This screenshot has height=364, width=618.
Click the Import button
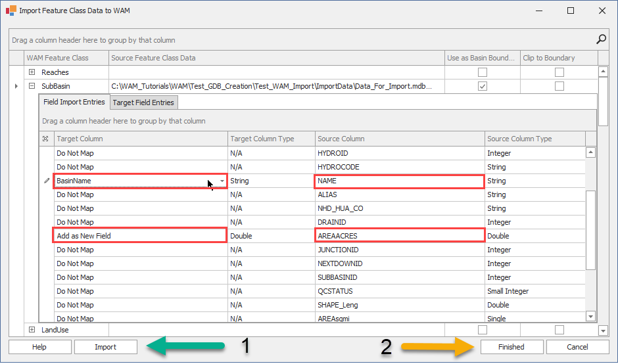point(106,347)
